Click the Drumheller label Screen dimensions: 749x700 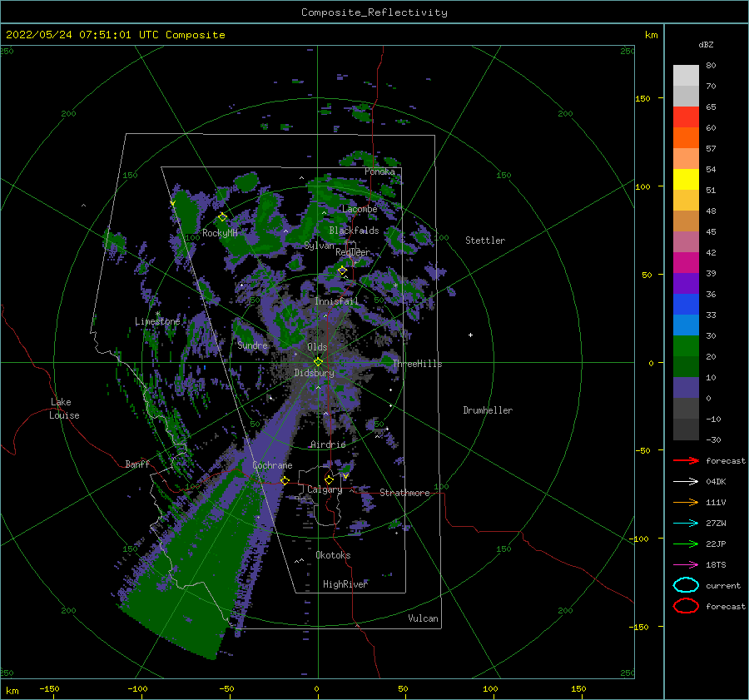click(488, 410)
